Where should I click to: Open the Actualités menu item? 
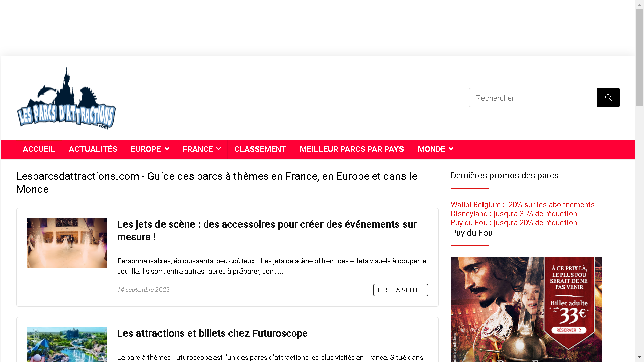tap(93, 149)
